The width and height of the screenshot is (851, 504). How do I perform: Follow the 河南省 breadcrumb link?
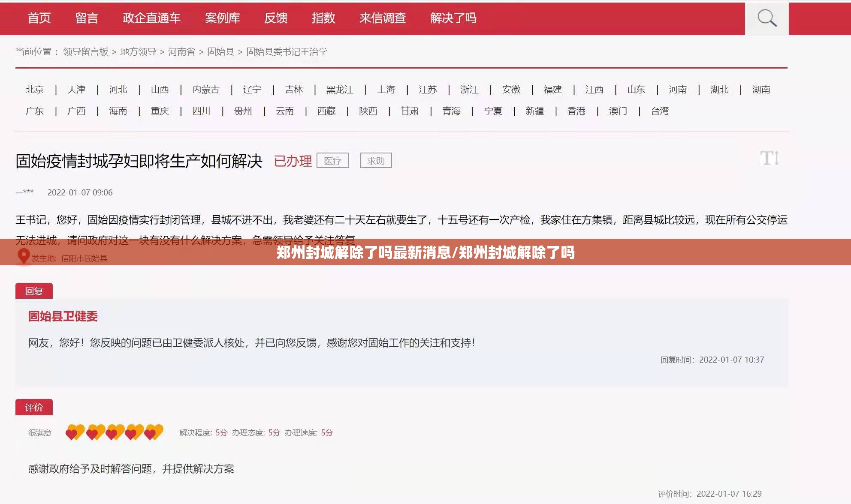click(x=181, y=52)
